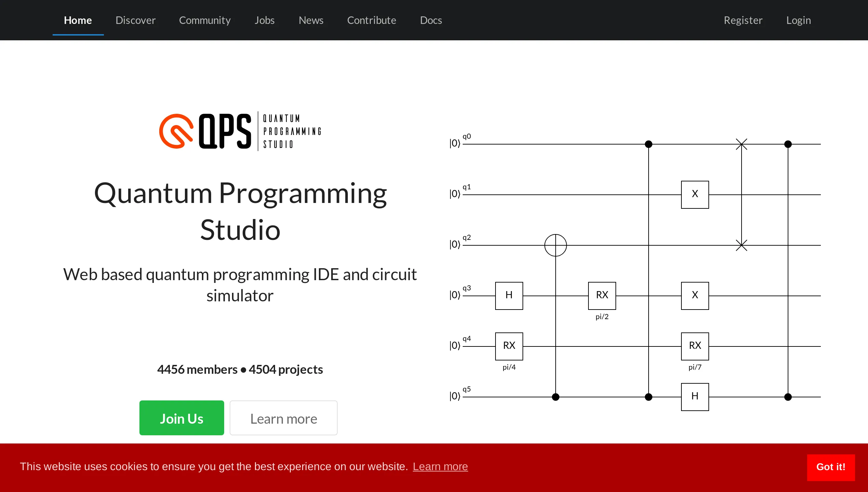This screenshot has width=868, height=492.
Task: Click the SWAP cross on qubit q0
Action: [741, 144]
